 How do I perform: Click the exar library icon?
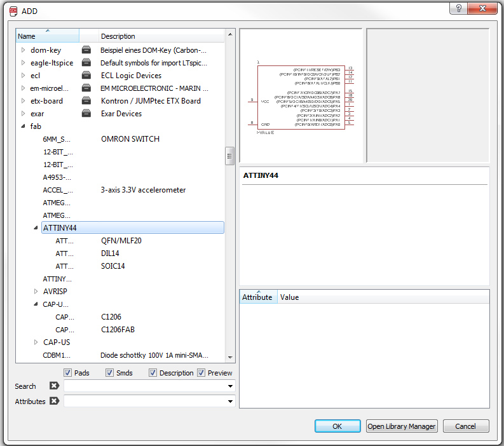[x=86, y=114]
